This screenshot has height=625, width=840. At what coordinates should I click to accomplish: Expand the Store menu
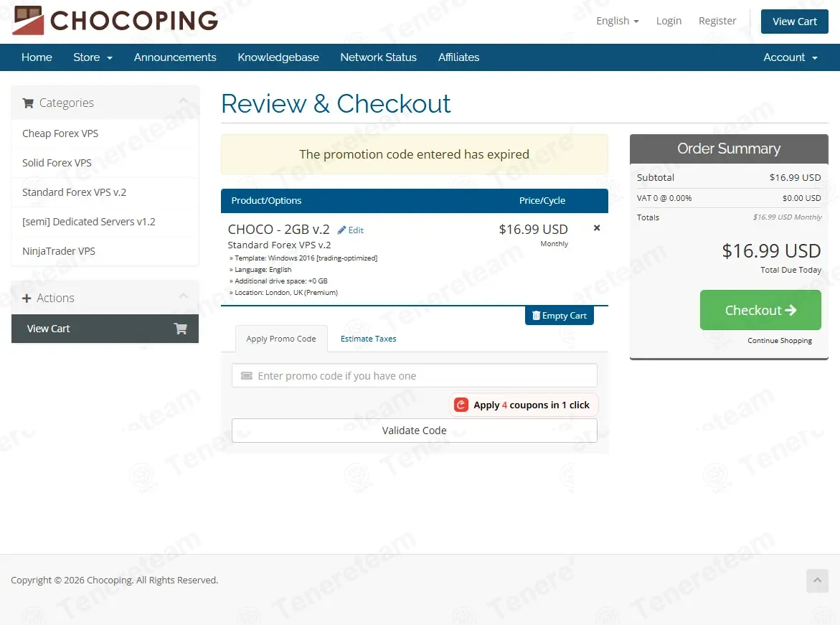coord(93,57)
